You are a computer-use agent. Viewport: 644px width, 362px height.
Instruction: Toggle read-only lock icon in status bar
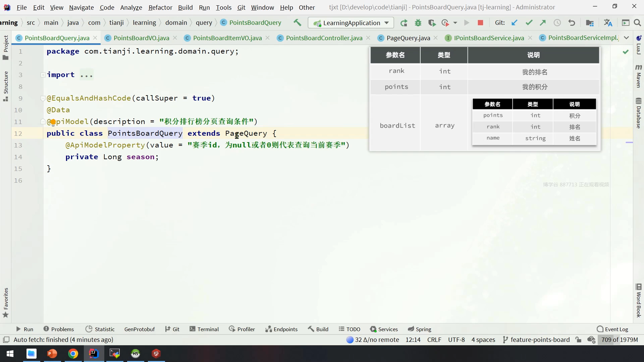click(x=578, y=340)
